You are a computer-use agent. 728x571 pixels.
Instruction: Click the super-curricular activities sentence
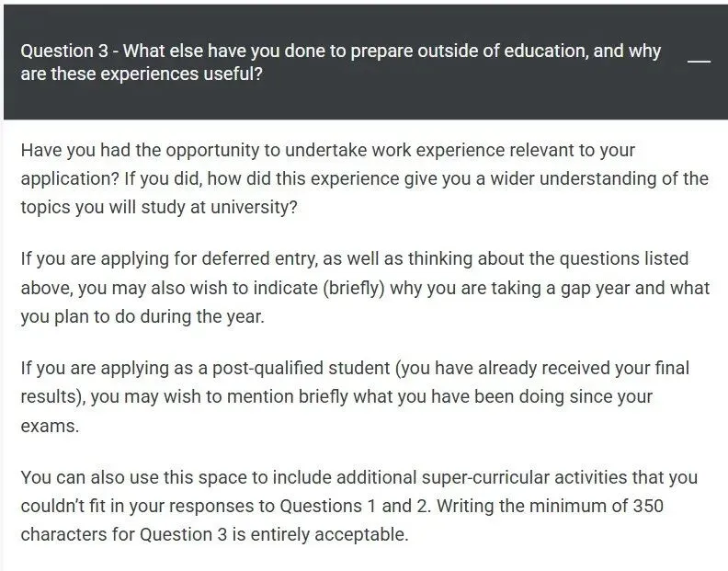(358, 478)
